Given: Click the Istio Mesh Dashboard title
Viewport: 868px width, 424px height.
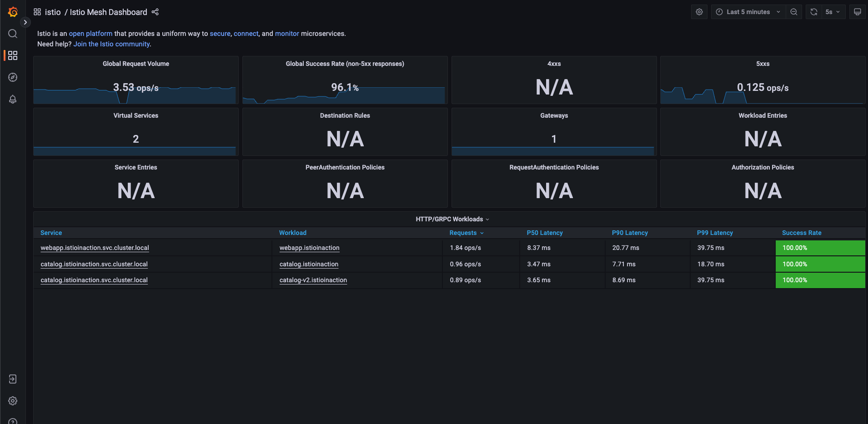Looking at the screenshot, I should tap(108, 12).
